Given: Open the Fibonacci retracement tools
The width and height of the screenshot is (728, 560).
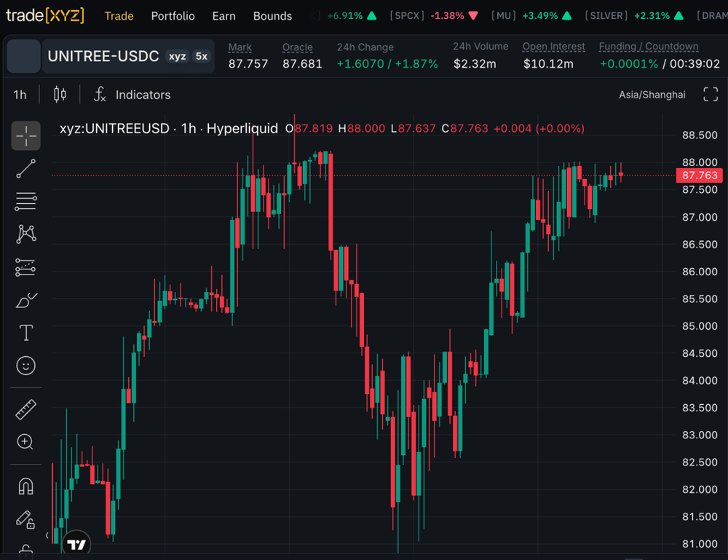Looking at the screenshot, I should coord(26,202).
